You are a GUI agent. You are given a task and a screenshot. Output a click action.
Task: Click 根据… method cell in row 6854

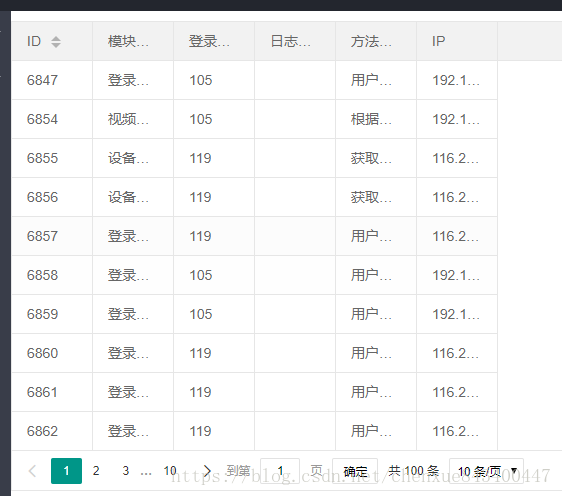click(x=376, y=119)
